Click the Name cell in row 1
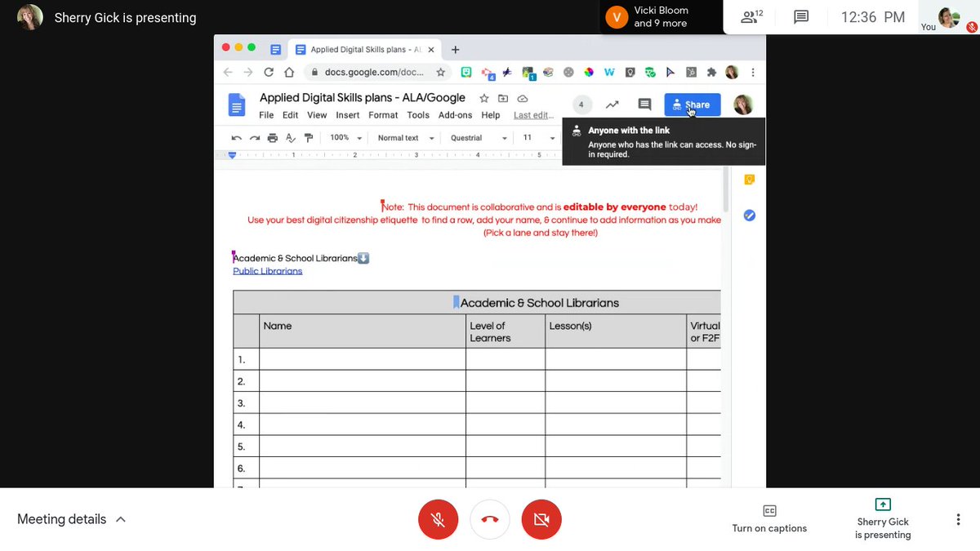980x551 pixels. [363, 359]
